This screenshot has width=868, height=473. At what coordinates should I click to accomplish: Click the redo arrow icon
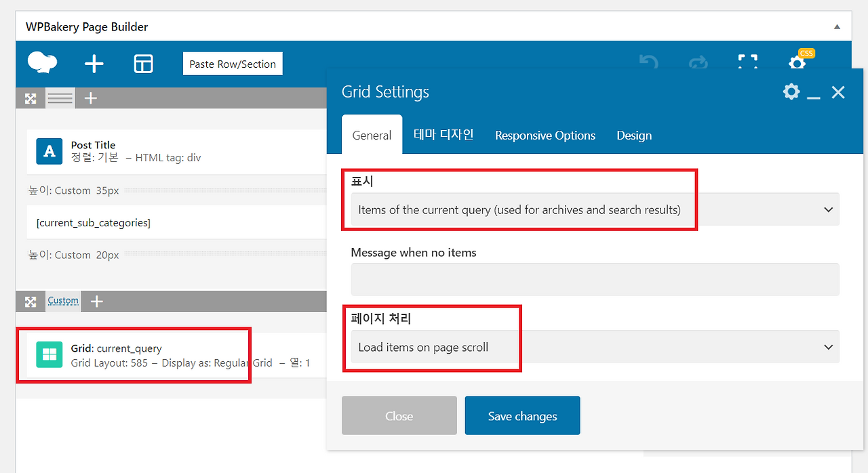[x=698, y=63]
